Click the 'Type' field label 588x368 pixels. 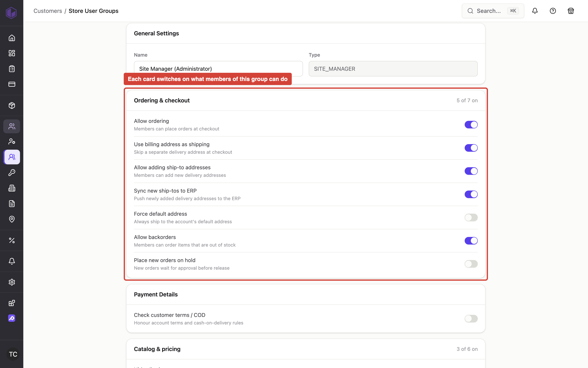click(314, 55)
